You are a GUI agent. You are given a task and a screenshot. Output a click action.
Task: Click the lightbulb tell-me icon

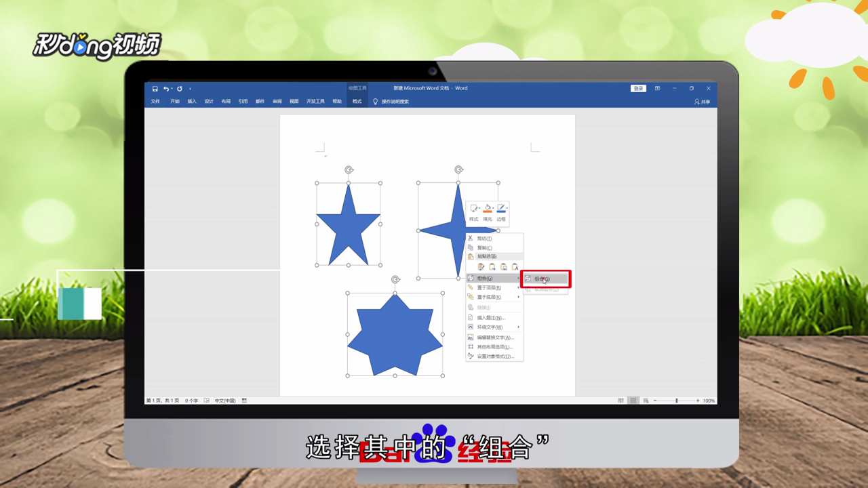375,102
